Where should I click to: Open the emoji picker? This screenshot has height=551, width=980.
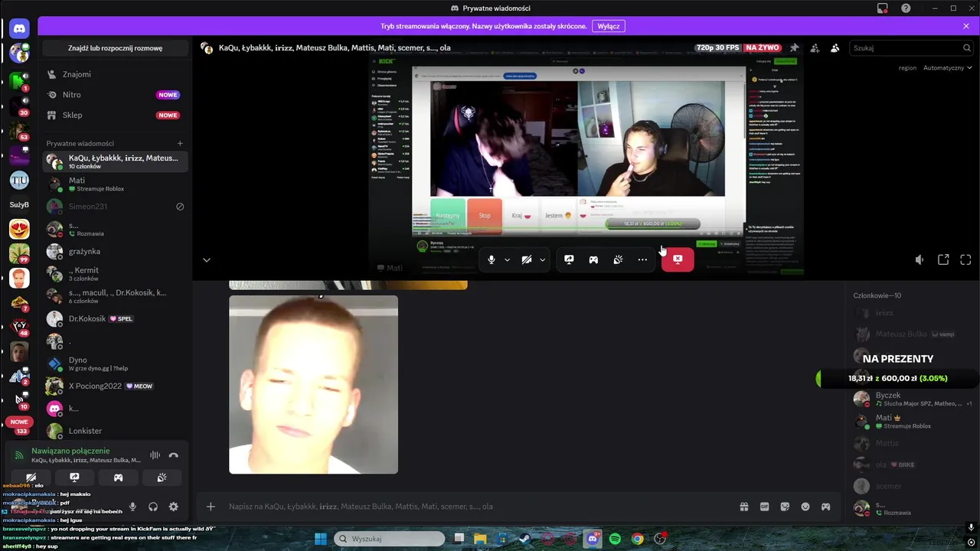coord(805,507)
